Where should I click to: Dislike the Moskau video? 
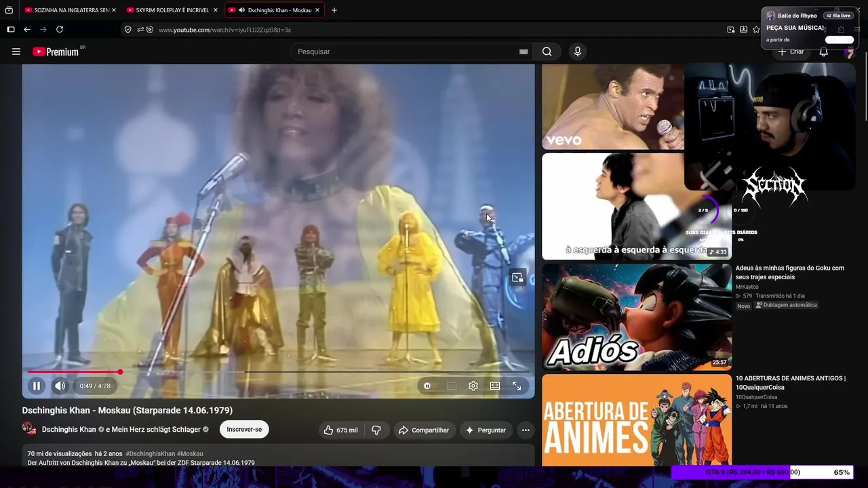[376, 430]
